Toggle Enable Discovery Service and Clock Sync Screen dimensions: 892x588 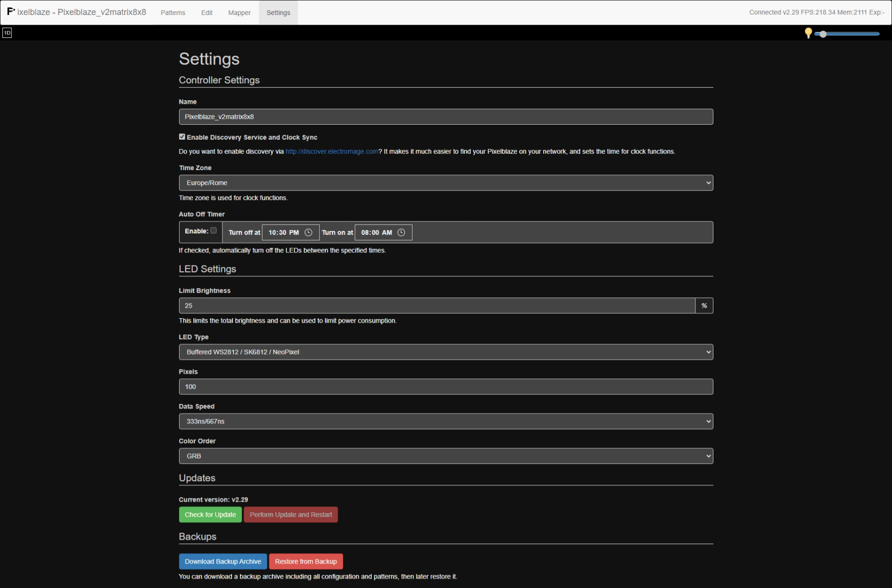tap(182, 137)
